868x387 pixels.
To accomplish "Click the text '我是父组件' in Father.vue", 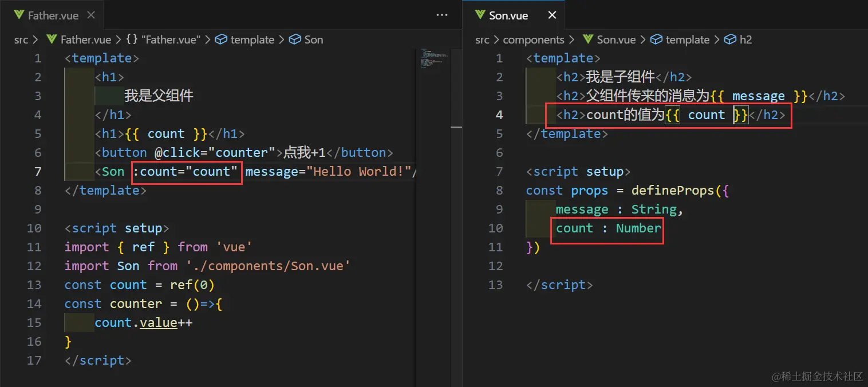I will tap(159, 96).
